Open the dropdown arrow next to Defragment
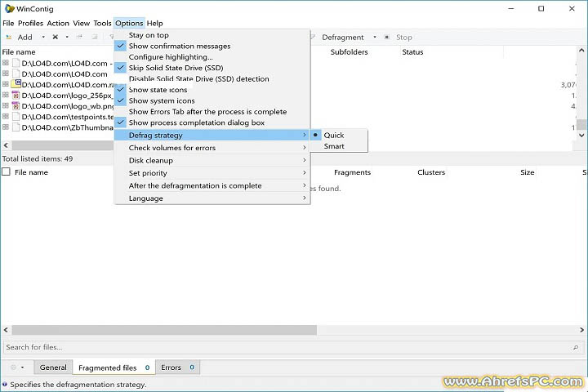Image resolution: width=588 pixels, height=392 pixels. (x=375, y=37)
